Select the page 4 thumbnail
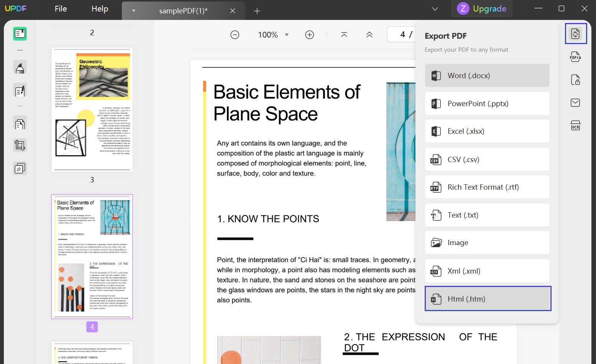Viewport: 596px width, 364px height. point(92,257)
